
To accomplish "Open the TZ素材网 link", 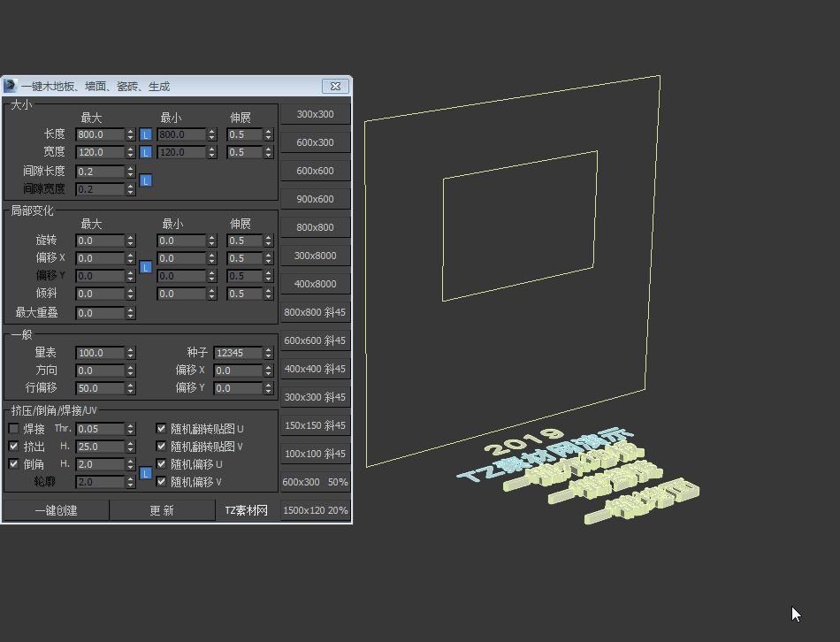I will 247,510.
